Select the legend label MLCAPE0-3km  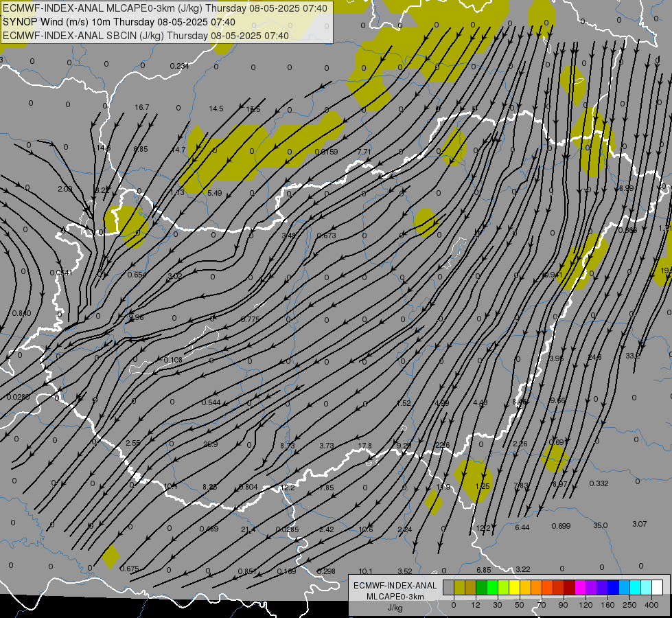(395, 597)
